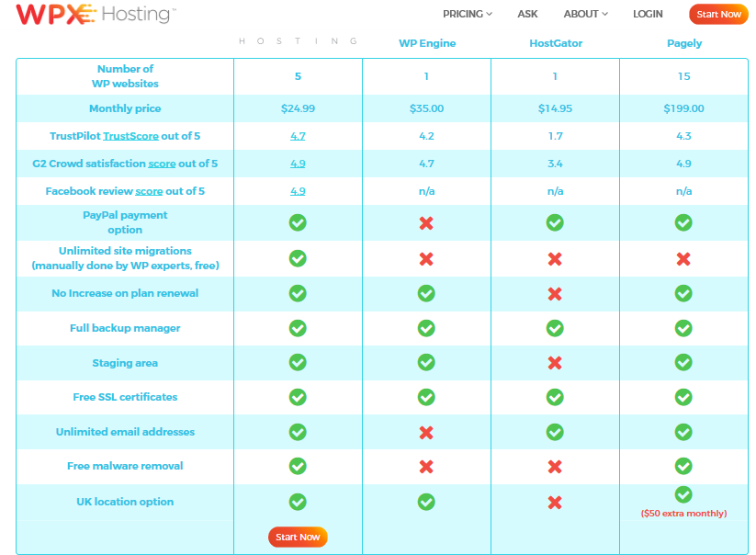Open the TrustScore link in the TrustPilot row
Image resolution: width=756 pixels, height=555 pixels.
pos(130,136)
